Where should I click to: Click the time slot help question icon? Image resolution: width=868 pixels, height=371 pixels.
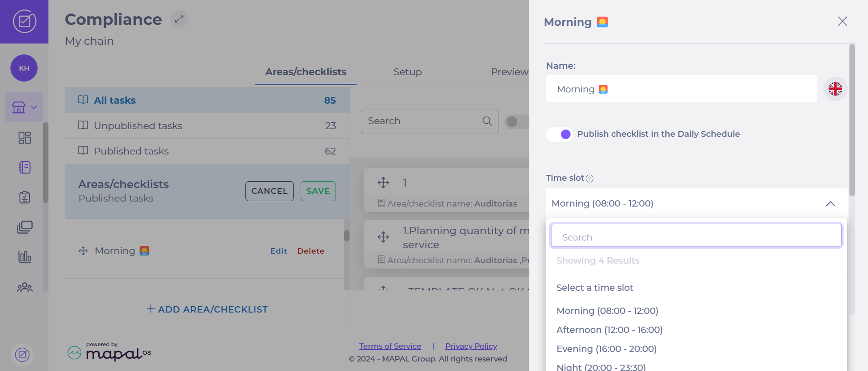590,178
